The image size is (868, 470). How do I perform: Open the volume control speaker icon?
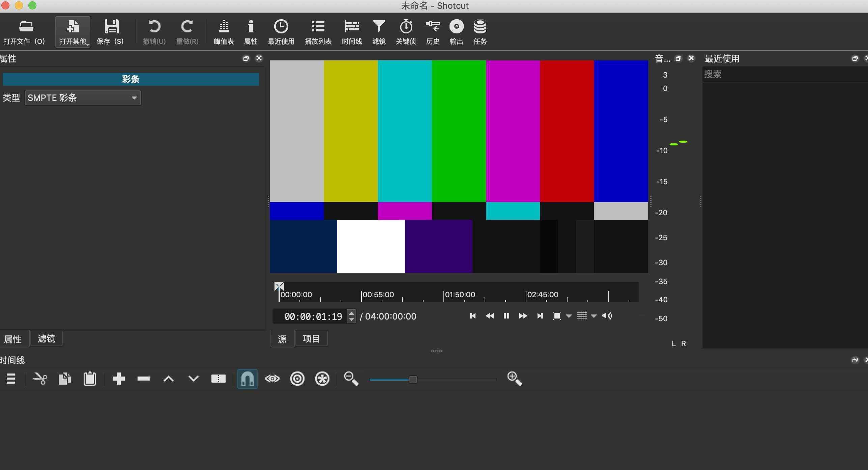click(x=607, y=316)
